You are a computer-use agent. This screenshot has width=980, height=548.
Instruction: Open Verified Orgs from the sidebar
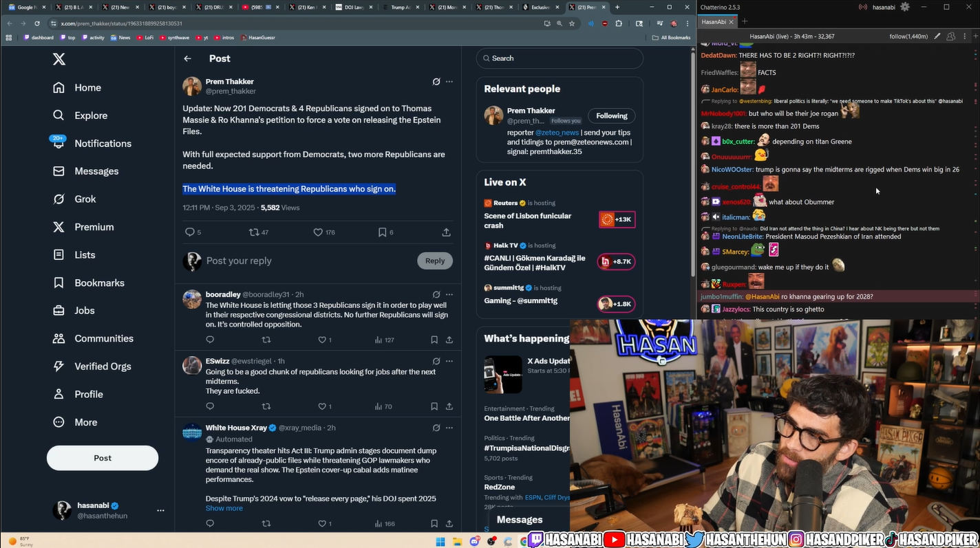92,366
